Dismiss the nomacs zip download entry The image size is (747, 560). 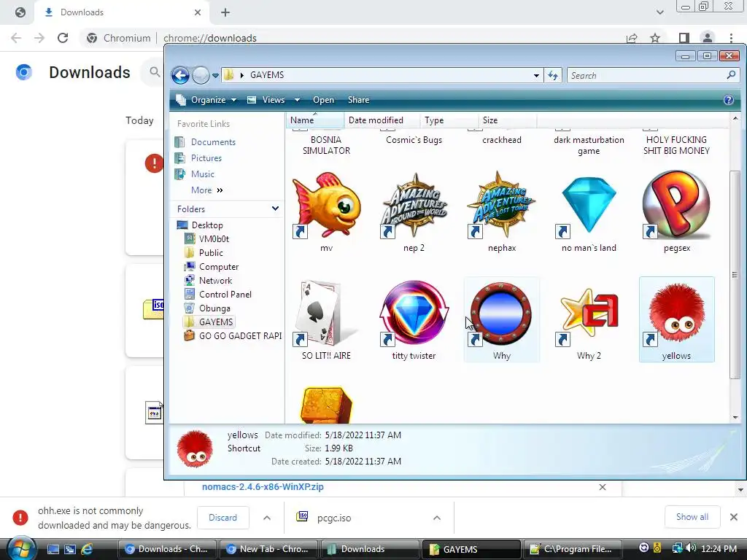click(x=603, y=486)
